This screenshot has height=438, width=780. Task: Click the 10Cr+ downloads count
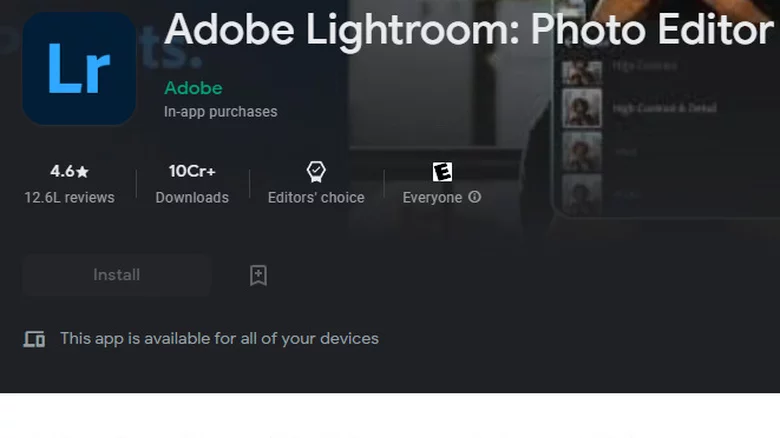(x=192, y=171)
